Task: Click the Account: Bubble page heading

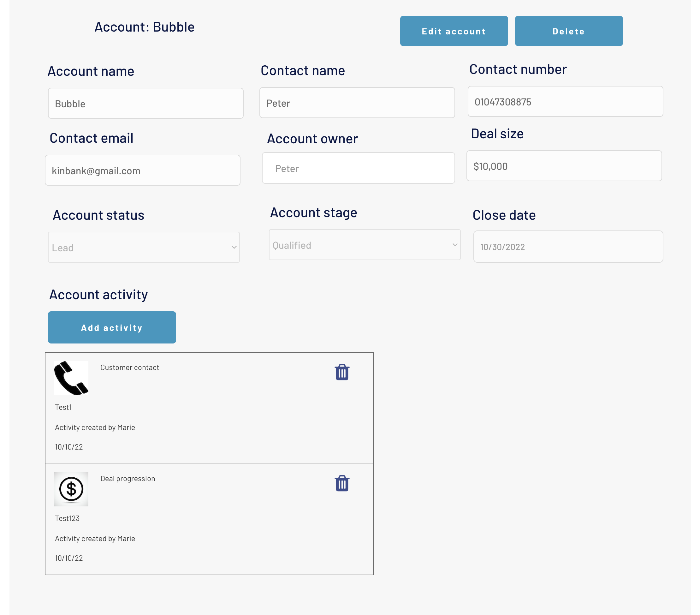Action: [x=144, y=27]
